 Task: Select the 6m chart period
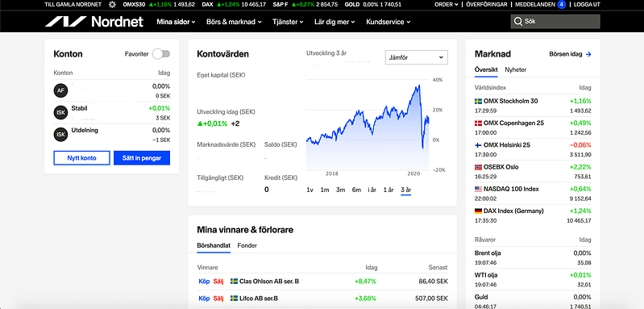(356, 190)
